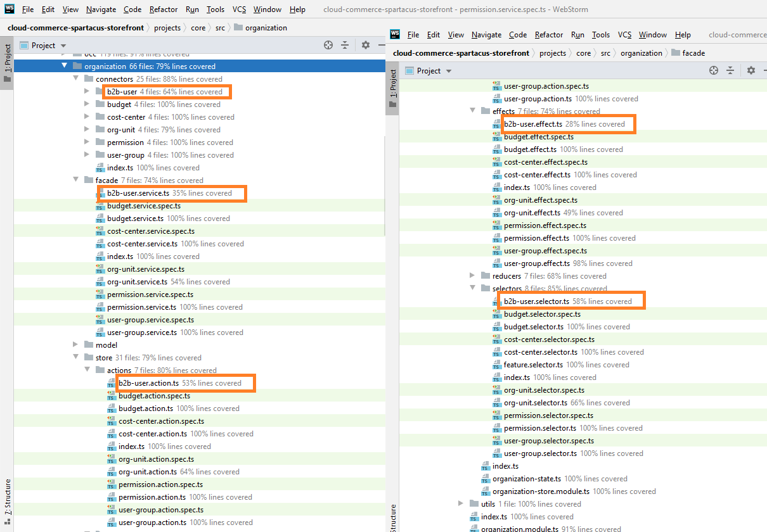Open settings gear in left window Project panel
The height and width of the screenshot is (532, 767).
coord(366,45)
